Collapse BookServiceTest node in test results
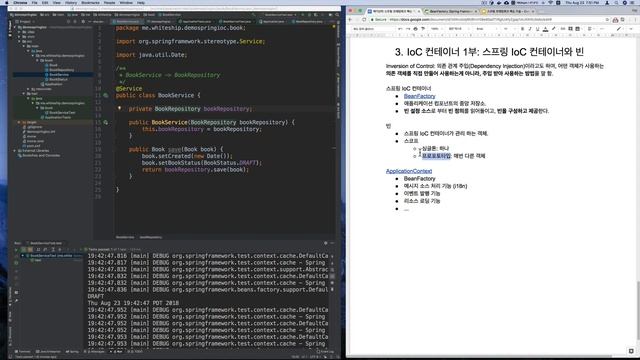Viewport: 640px width, 360px height. click(23, 256)
